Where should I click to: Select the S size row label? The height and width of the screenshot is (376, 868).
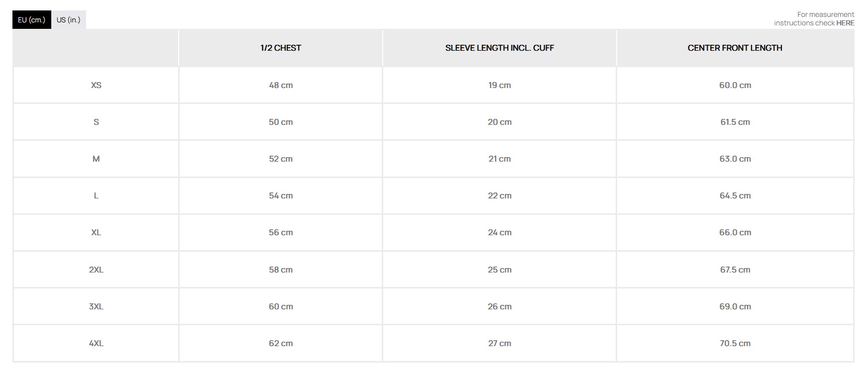tap(96, 122)
